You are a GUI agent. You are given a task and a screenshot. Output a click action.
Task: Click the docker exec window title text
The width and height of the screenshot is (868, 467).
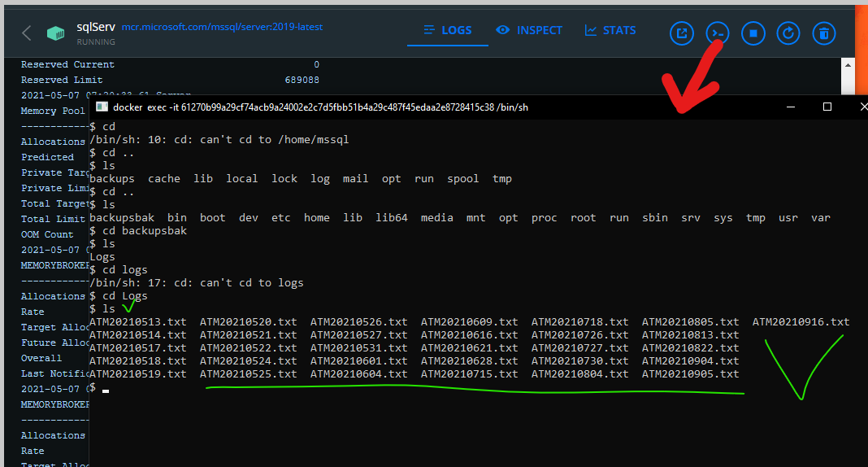click(x=320, y=107)
